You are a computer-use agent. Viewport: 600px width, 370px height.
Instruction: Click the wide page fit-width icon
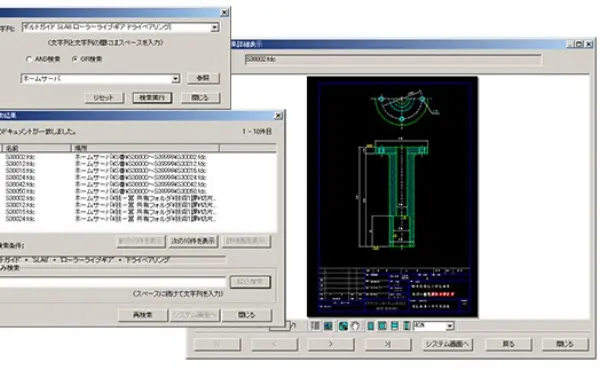coord(382,326)
